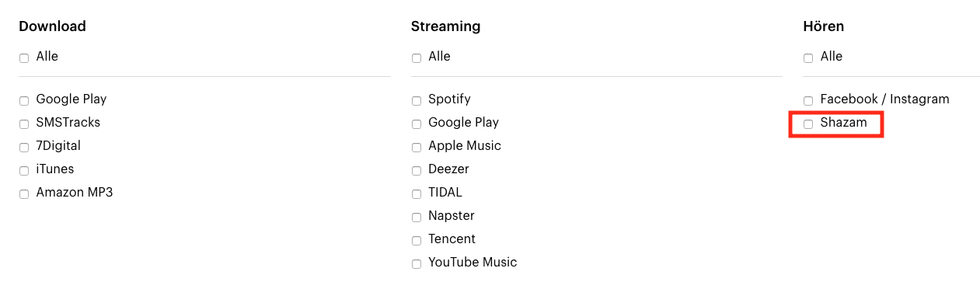The width and height of the screenshot is (980, 289).
Task: Tick the Spotify checkbox
Action: click(417, 101)
